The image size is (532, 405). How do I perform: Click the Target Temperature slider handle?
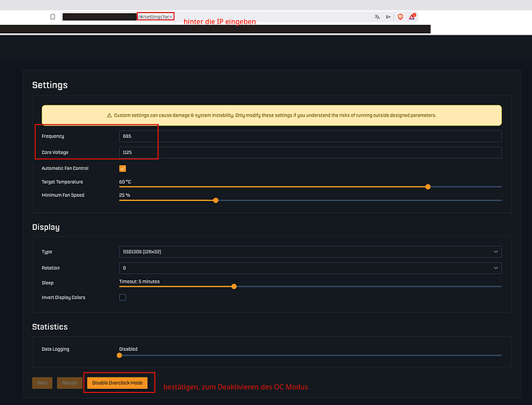[x=427, y=186]
